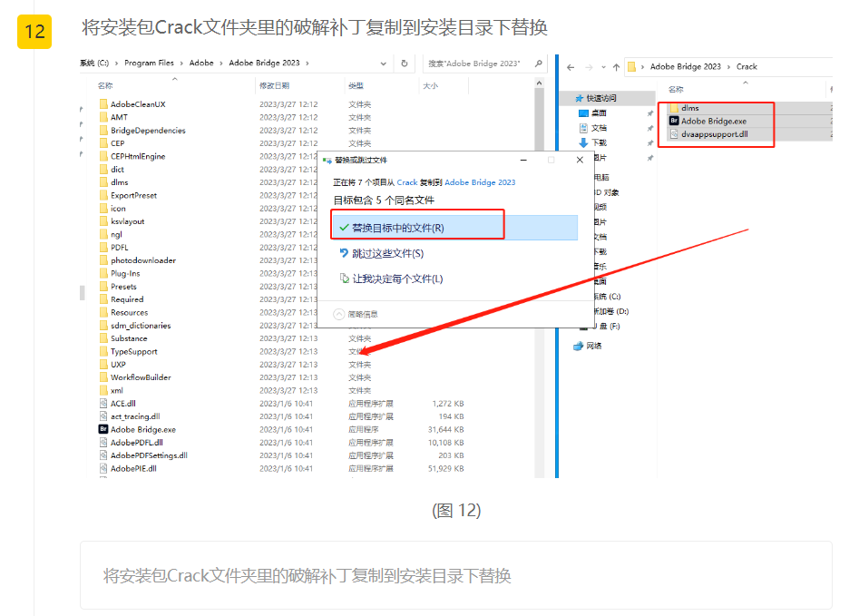This screenshot has height=616, width=849.
Task: Click the pin icon beside 文档
Action: tap(649, 129)
